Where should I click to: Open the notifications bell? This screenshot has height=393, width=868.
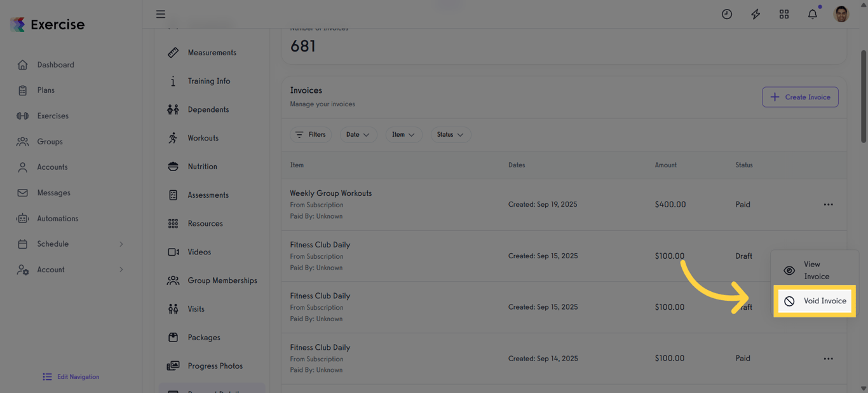(813, 14)
